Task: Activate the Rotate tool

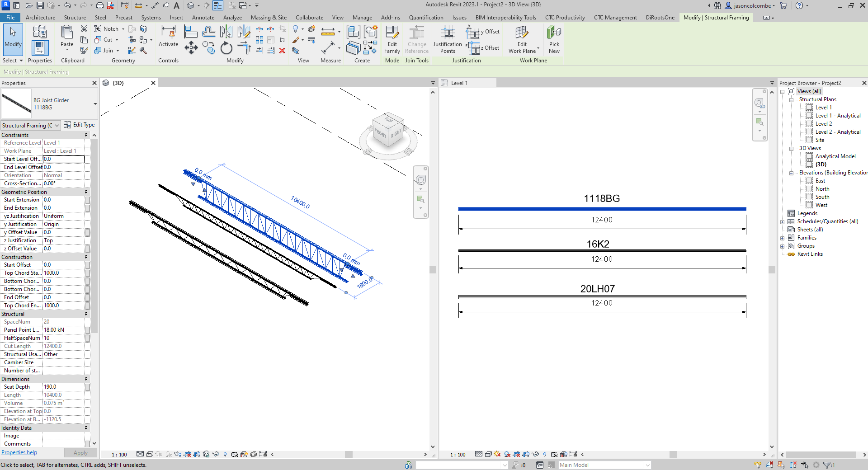Action: [x=226, y=48]
